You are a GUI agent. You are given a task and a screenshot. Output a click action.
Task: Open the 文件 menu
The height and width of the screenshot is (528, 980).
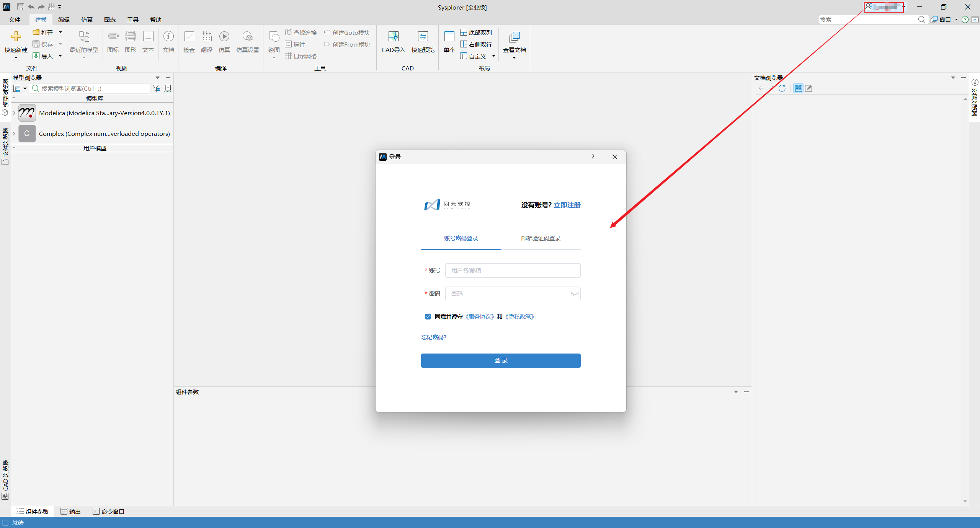tap(15, 20)
